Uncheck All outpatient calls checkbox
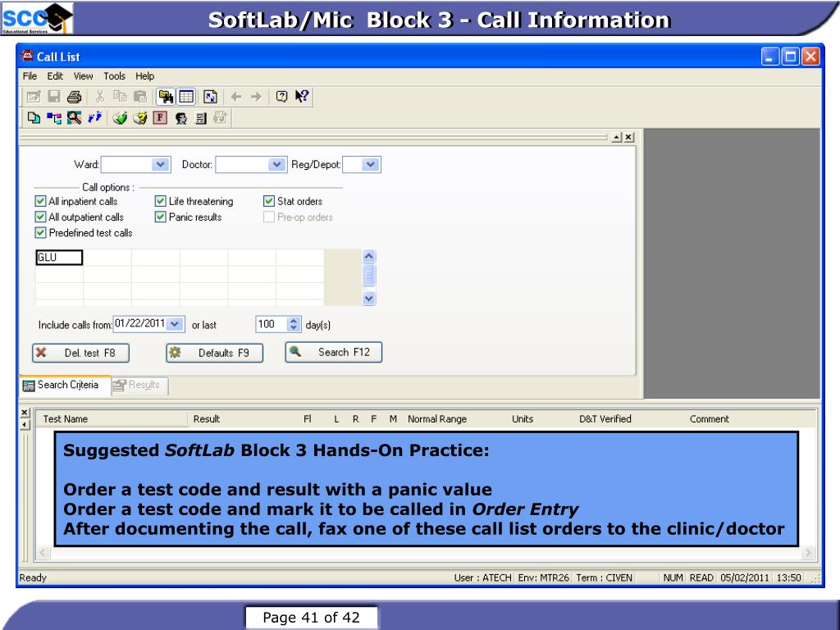840x630 pixels. pyautogui.click(x=40, y=217)
